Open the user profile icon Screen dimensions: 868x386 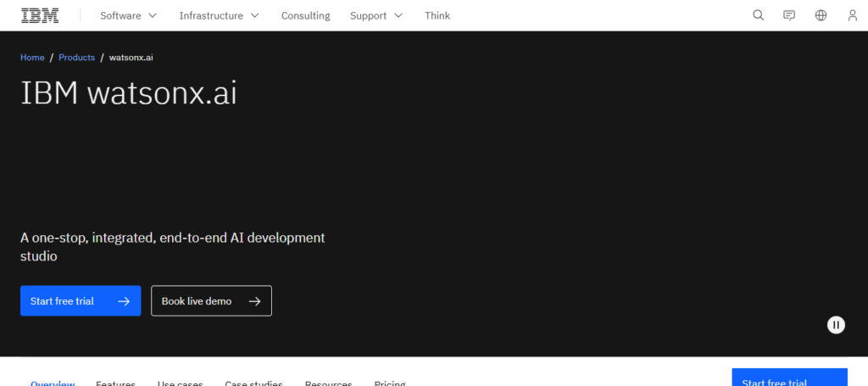coord(853,15)
